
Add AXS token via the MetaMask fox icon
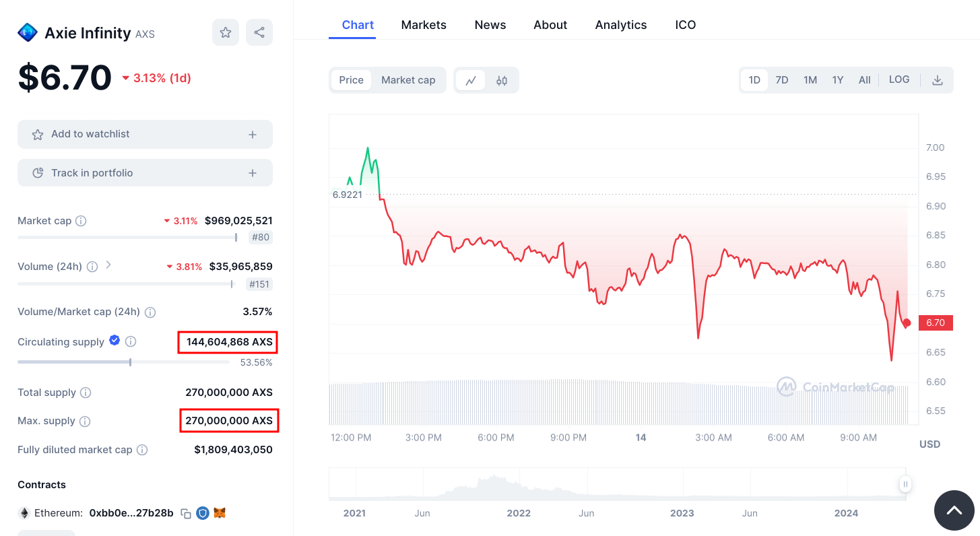point(220,512)
